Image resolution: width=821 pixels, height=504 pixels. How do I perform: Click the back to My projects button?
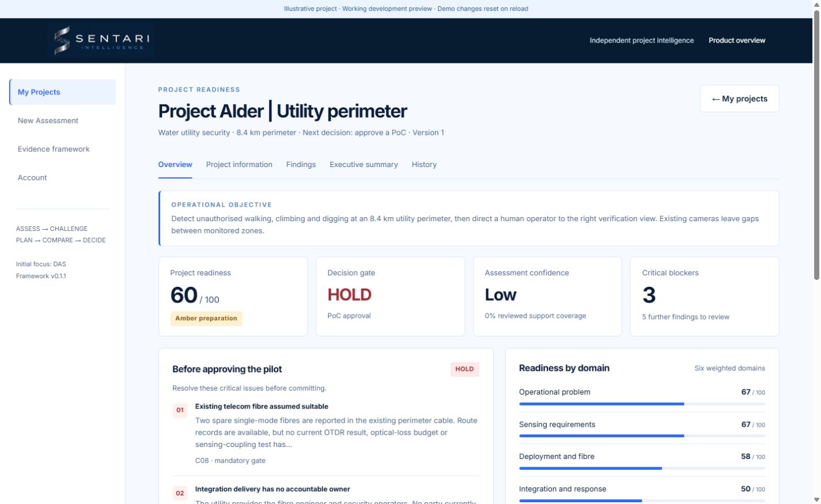click(739, 98)
